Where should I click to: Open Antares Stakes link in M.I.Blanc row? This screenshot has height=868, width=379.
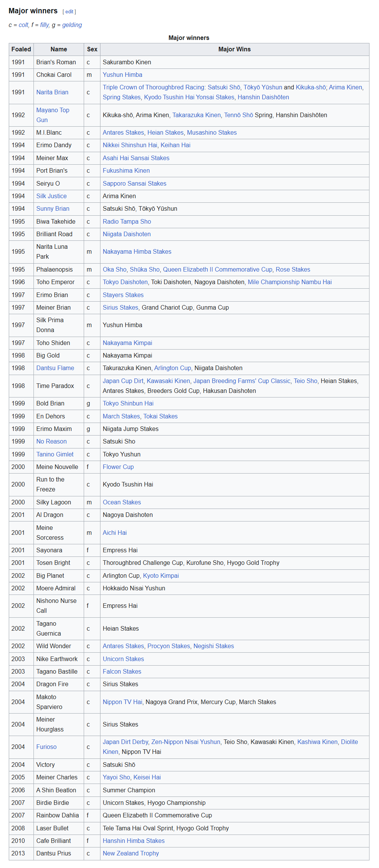123,133
